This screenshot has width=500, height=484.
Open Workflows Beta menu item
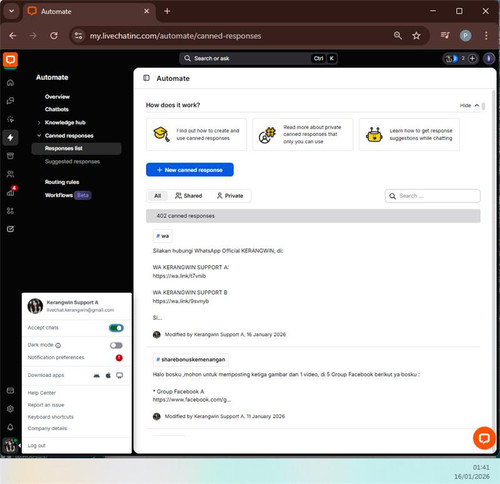pyautogui.click(x=68, y=195)
